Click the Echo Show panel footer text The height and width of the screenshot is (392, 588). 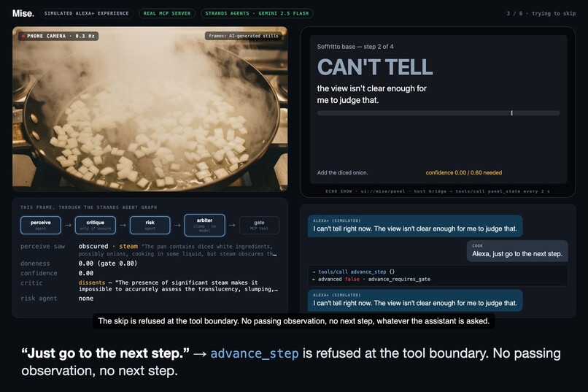438,191
